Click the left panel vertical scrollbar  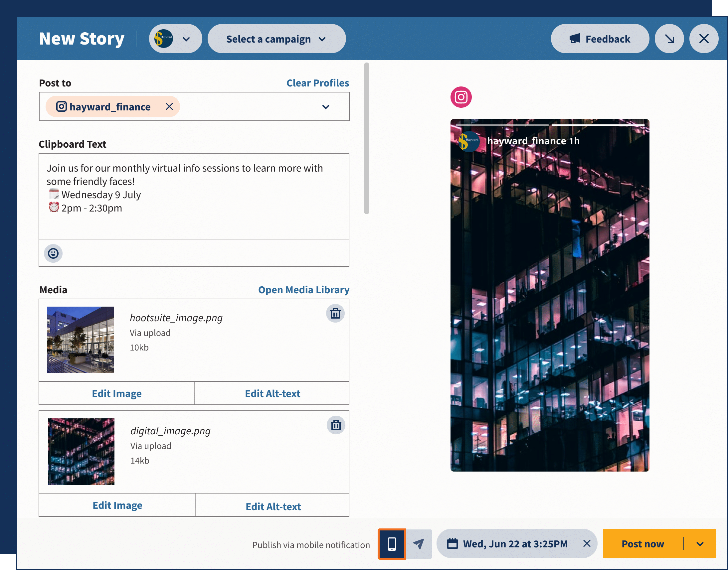tap(366, 138)
